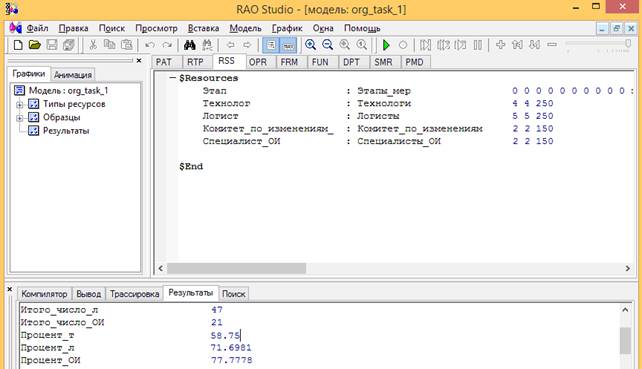The image size is (642, 369).
Task: Select the RSS tab
Action: tap(226, 61)
